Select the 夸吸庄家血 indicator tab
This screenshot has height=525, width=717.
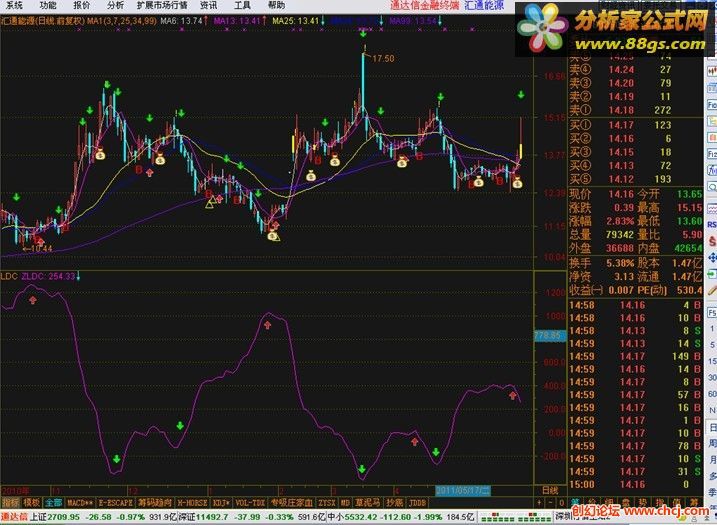292,503
